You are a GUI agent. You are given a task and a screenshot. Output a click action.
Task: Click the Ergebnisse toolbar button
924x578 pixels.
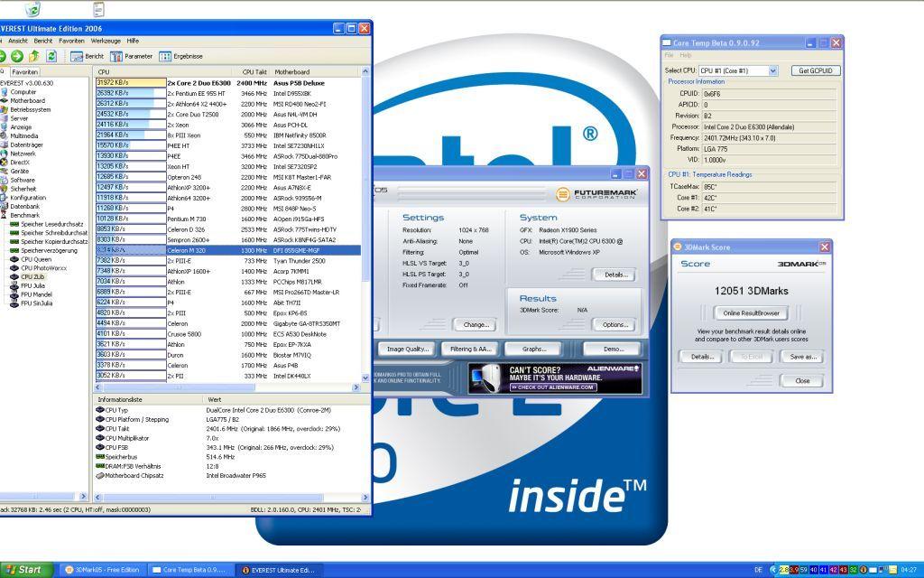180,57
